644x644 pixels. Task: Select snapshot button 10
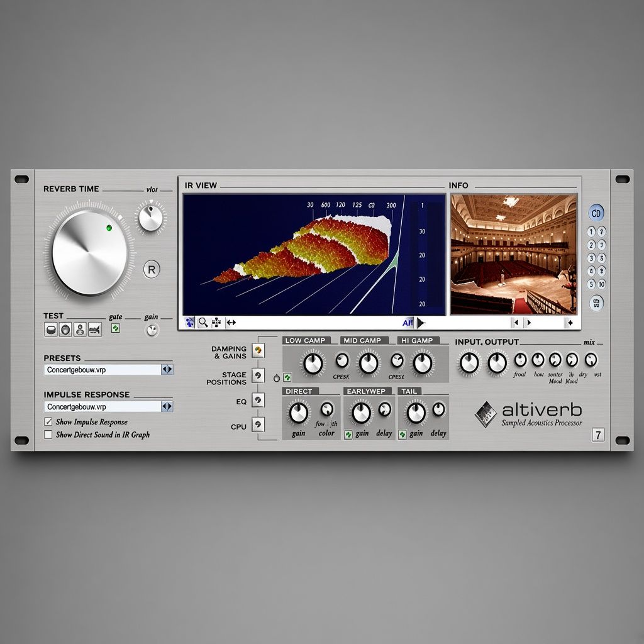point(602,284)
